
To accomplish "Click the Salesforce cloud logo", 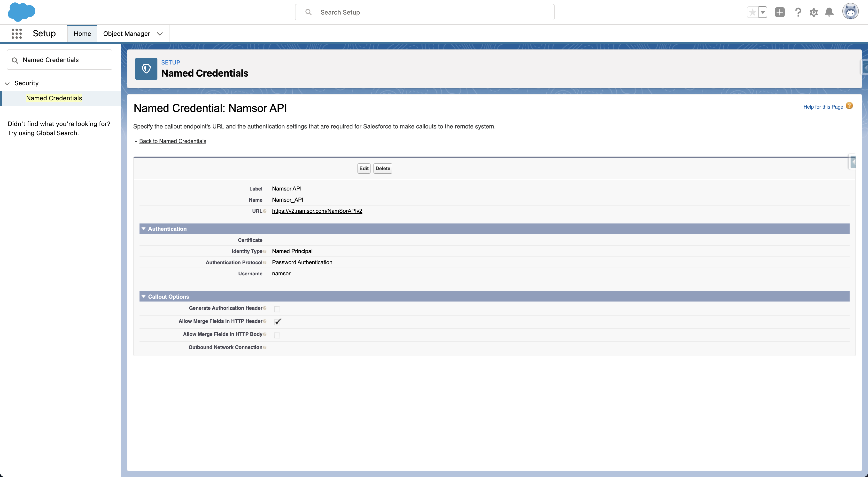I will pos(21,12).
